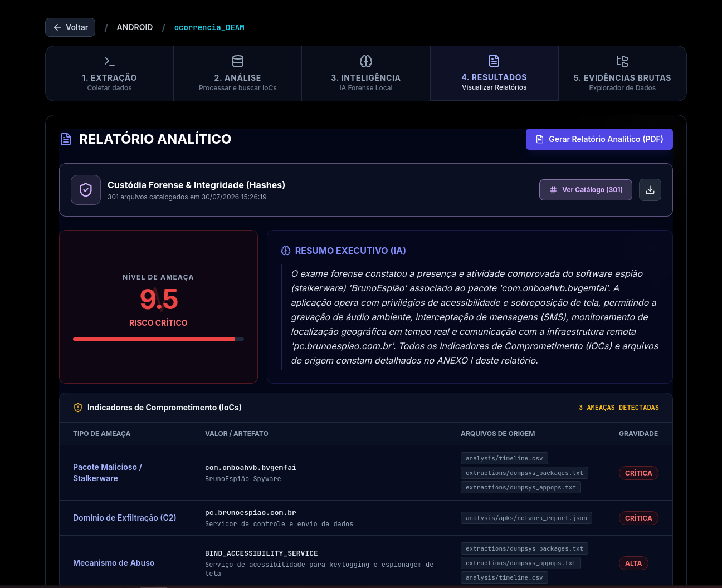Select the tree icon in Evidências Brutas tab
Screen dimensions: 722x588
click(x=622, y=61)
